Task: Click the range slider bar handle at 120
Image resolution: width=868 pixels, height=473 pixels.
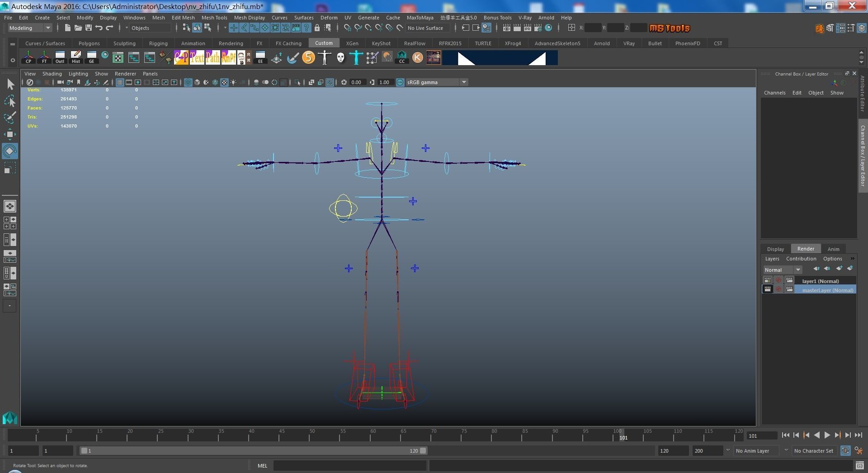Action: (423, 451)
